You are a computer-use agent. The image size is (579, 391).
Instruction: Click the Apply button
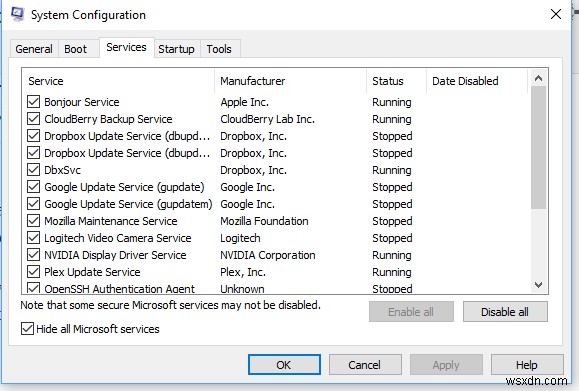446,365
